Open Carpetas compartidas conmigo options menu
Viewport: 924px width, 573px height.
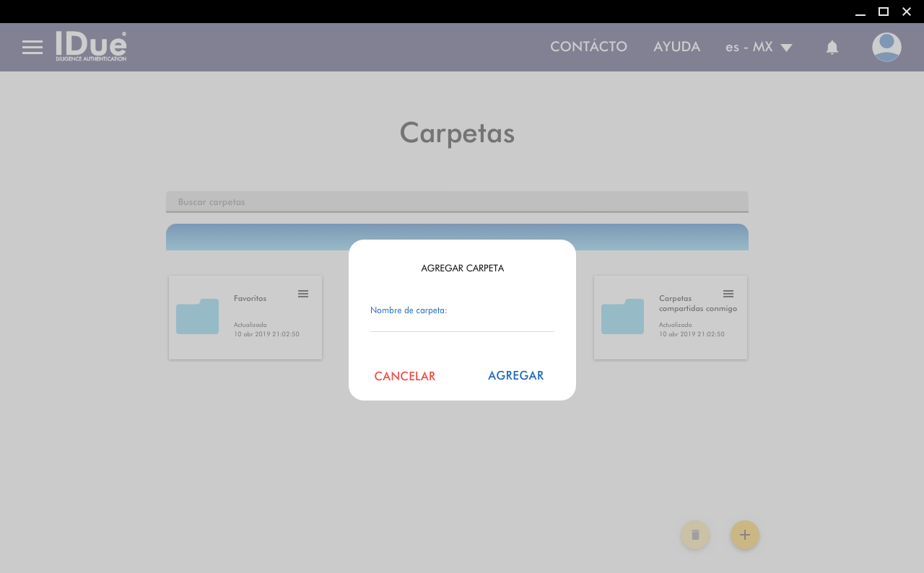tap(728, 294)
